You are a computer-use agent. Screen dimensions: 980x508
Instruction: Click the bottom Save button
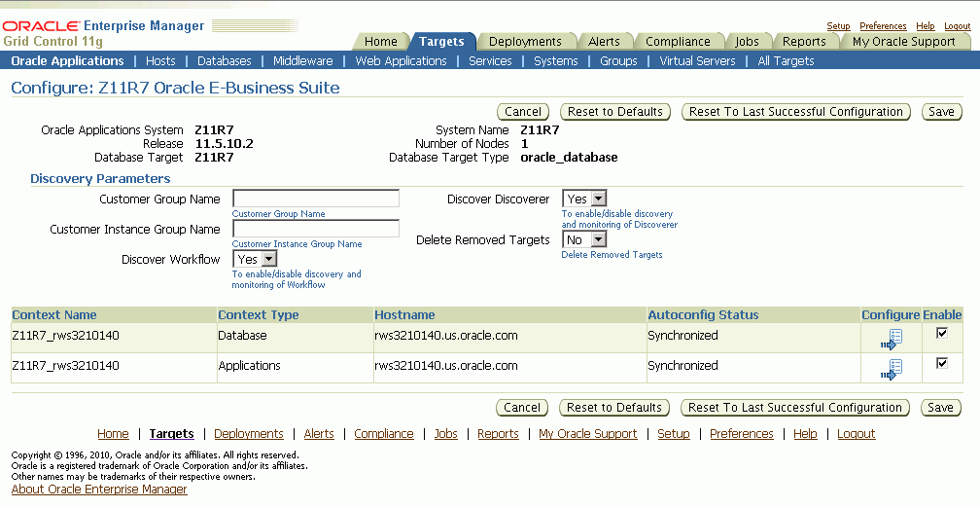click(940, 407)
